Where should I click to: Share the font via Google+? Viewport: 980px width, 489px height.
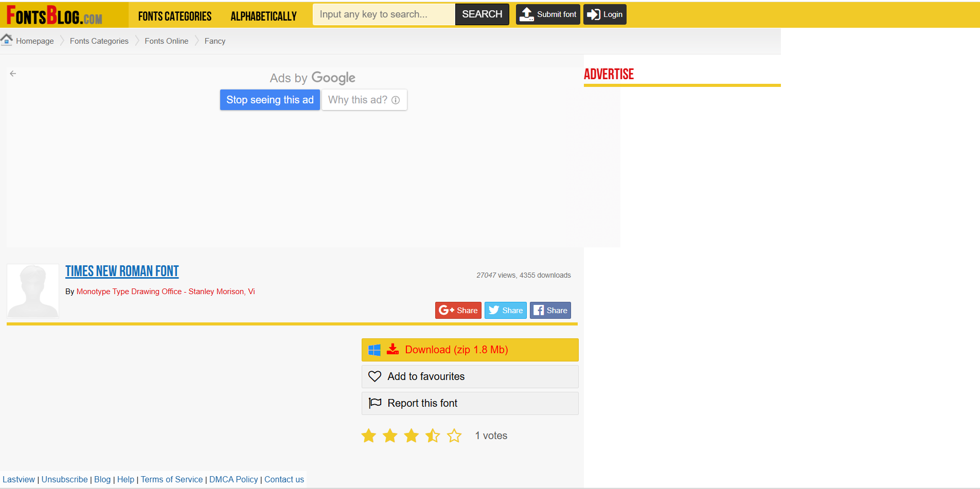pyautogui.click(x=457, y=310)
